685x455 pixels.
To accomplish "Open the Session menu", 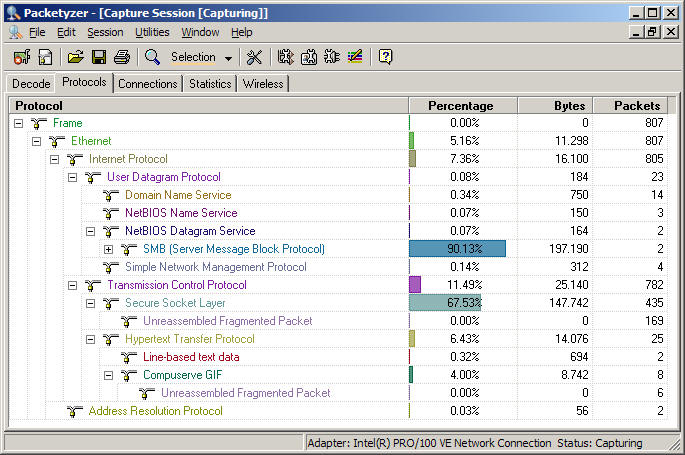I will click(x=105, y=32).
